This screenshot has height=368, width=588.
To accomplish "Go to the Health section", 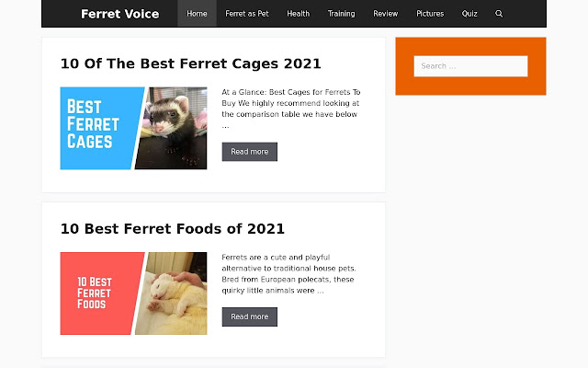I will pyautogui.click(x=298, y=14).
